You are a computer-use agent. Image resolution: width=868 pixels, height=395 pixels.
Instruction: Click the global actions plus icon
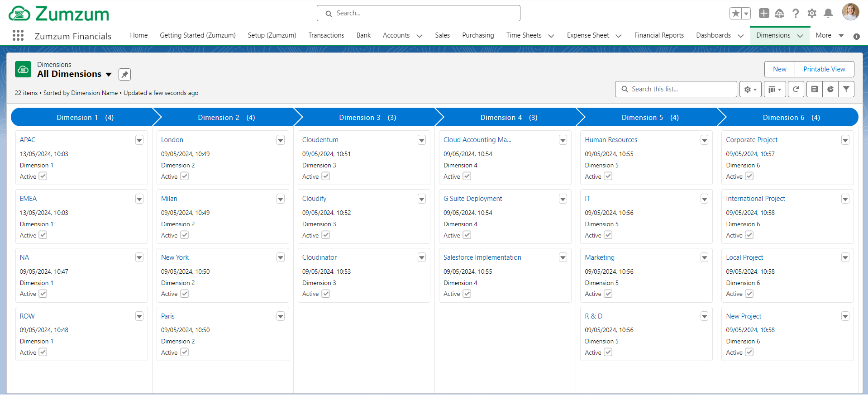coord(764,13)
